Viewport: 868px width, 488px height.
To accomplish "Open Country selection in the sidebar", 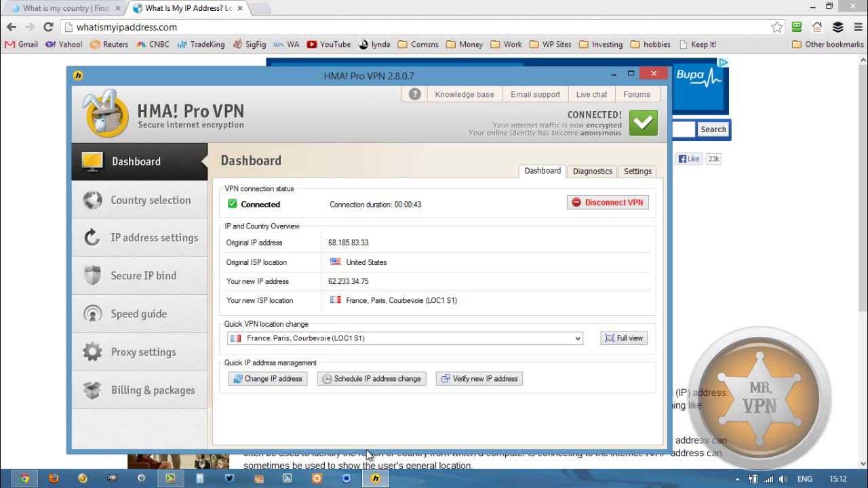I will pos(139,200).
